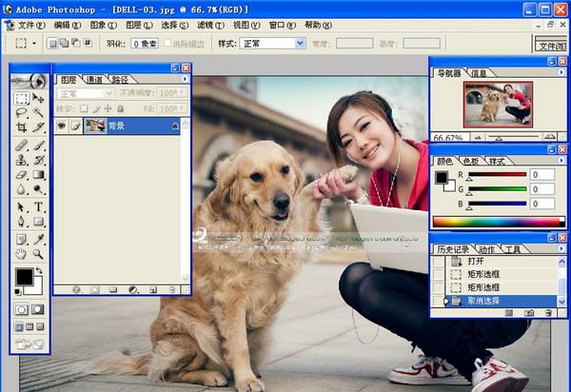Open the layer blend mode dropdown
Viewport: 571px width, 392px height.
[x=85, y=94]
